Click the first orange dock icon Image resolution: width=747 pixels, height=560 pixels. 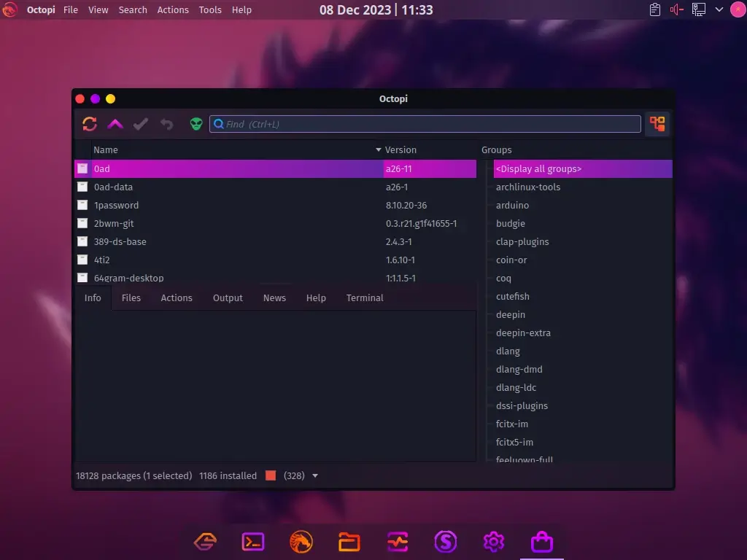click(x=205, y=542)
